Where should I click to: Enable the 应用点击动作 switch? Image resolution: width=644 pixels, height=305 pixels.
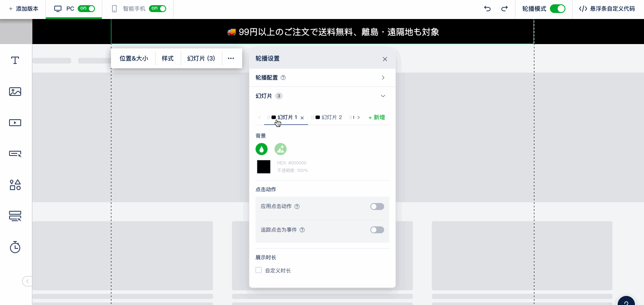377,207
